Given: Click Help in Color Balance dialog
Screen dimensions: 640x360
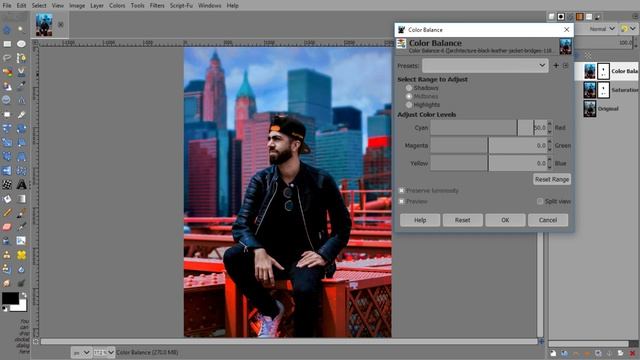Looking at the screenshot, I should [x=420, y=220].
